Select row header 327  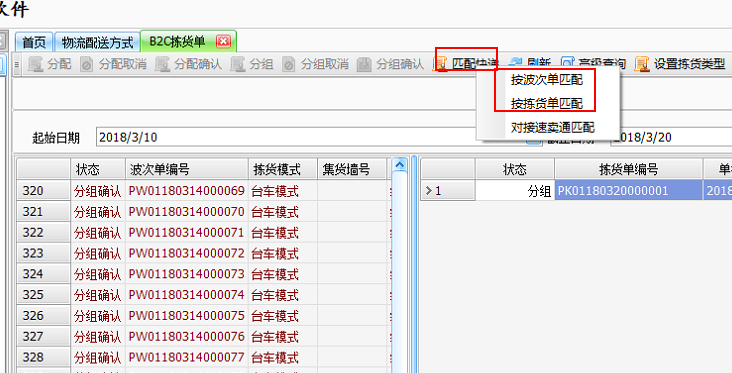coord(43,336)
